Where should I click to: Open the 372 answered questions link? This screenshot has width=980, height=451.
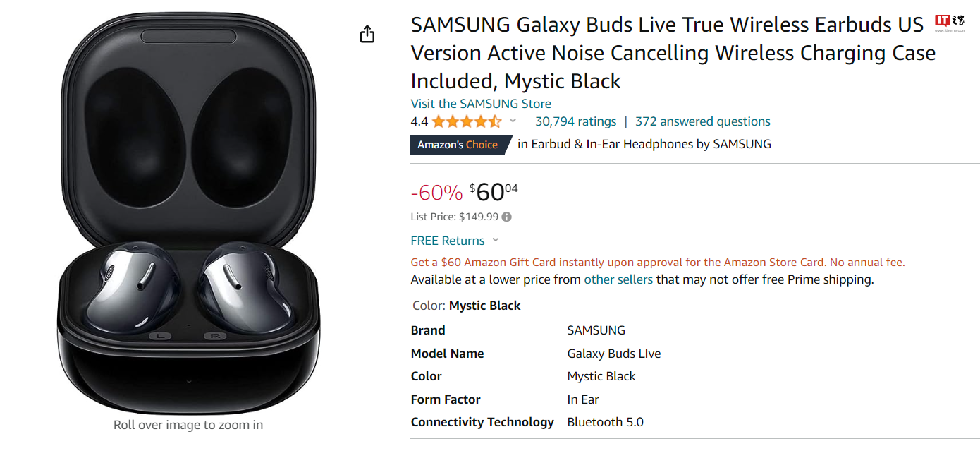[702, 121]
